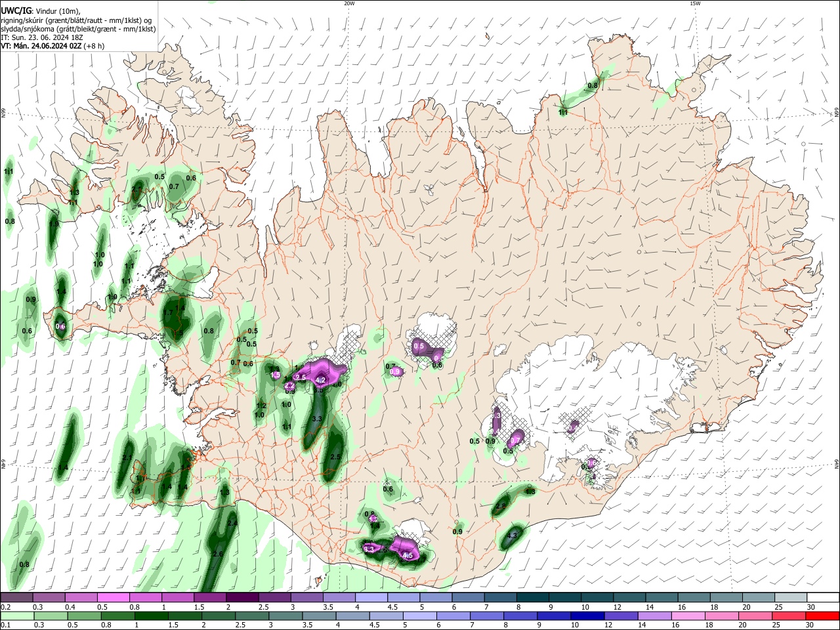Select the 4.5 precipitation value near the south coast
Screen dimensions: 840x630
coord(408,556)
